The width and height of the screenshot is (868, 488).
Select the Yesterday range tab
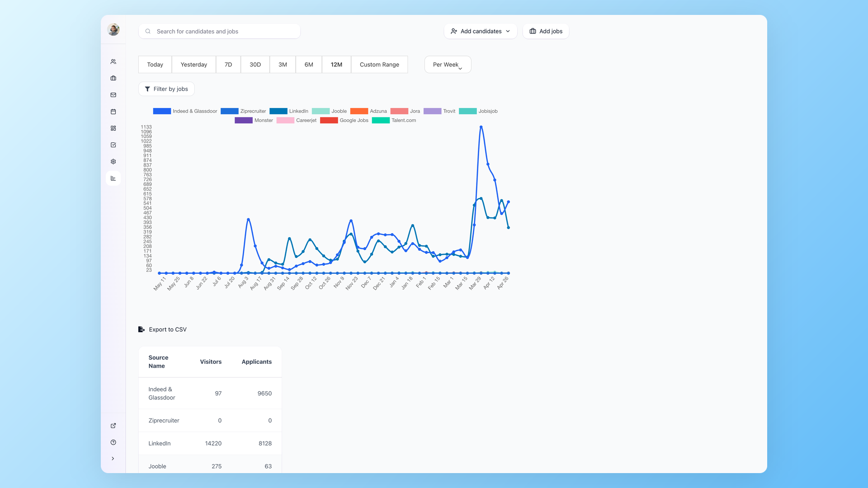point(194,65)
